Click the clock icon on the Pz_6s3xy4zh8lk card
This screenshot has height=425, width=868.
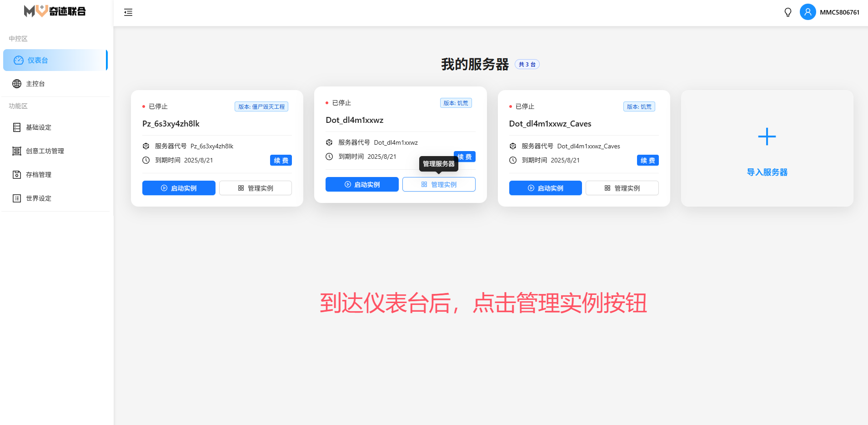coord(146,160)
